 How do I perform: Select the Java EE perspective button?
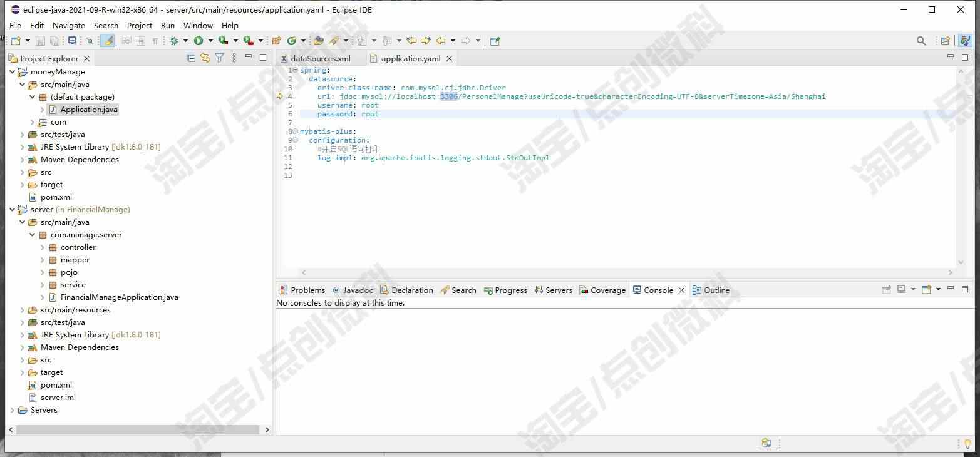(x=966, y=41)
